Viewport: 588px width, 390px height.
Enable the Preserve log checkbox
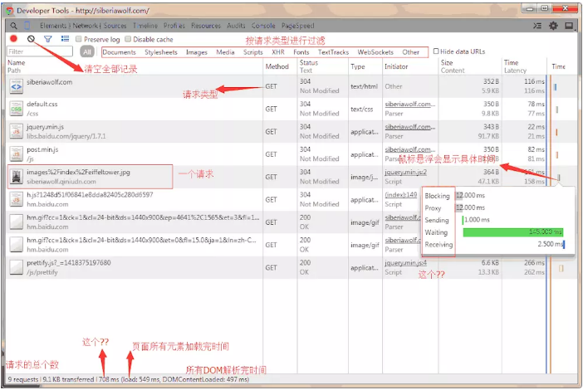[79, 39]
